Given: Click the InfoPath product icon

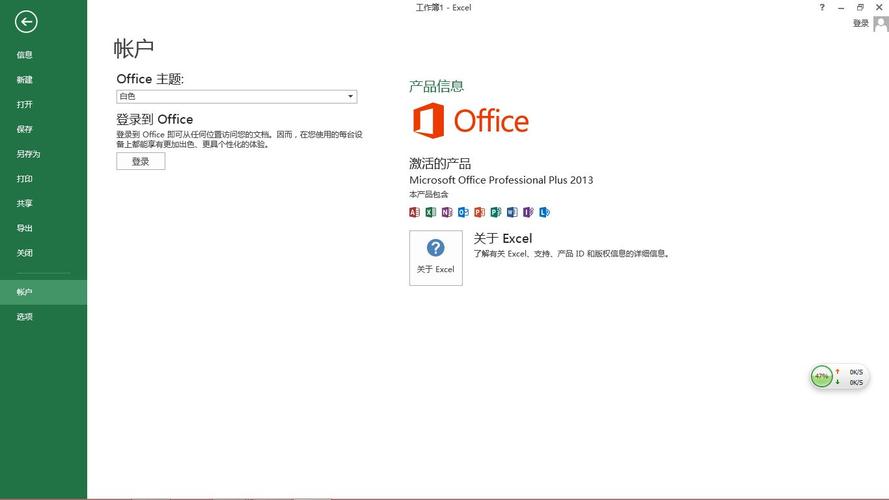Looking at the screenshot, I should point(528,212).
